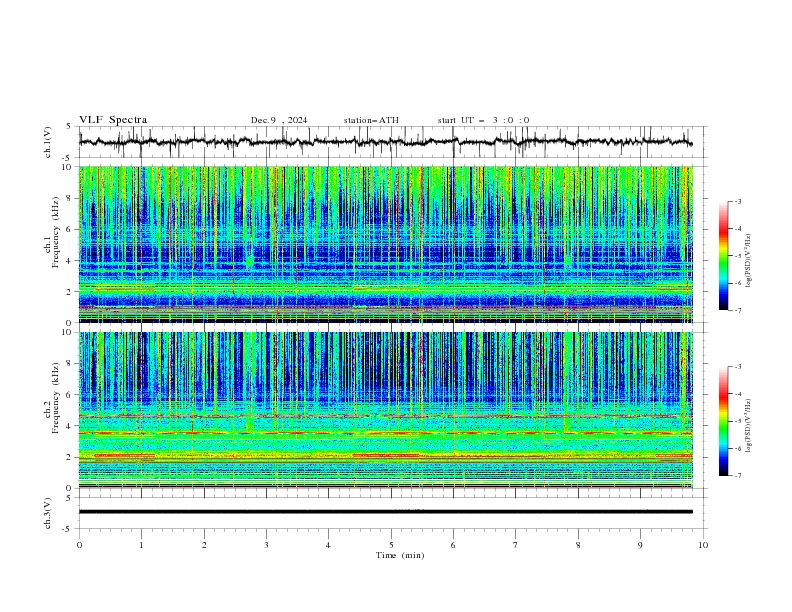Click "-3" label on ch.1 color bar
This screenshot has width=792, height=612.
pos(738,201)
